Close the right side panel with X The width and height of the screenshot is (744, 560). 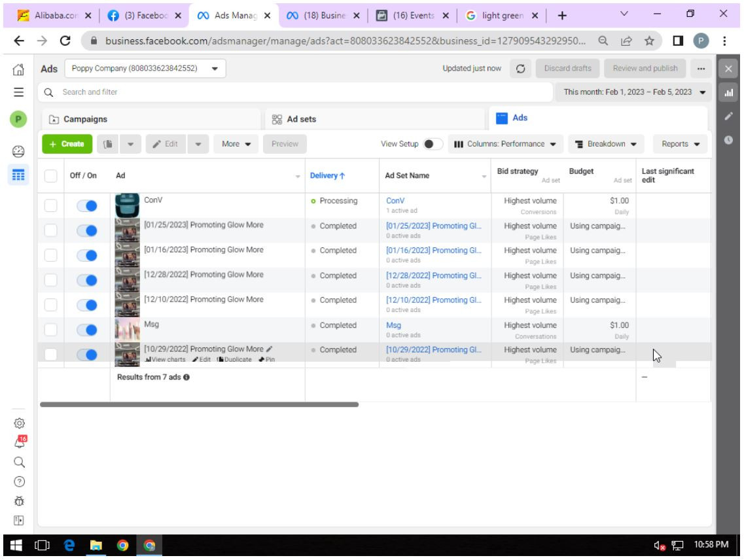click(x=728, y=69)
